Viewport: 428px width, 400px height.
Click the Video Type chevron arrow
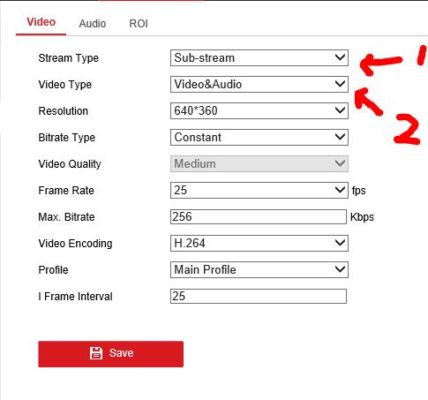tap(340, 84)
